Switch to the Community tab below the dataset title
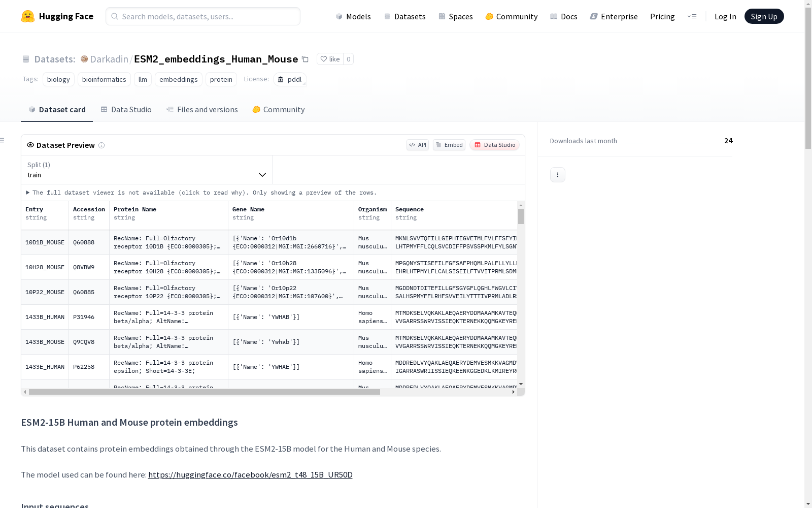 [279, 110]
